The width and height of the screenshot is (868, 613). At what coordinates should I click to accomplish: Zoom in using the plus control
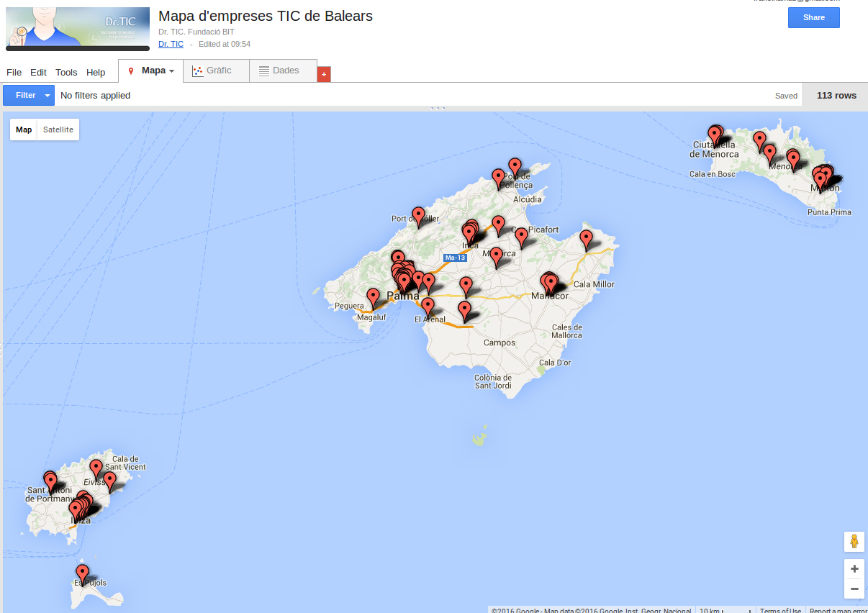click(854, 568)
